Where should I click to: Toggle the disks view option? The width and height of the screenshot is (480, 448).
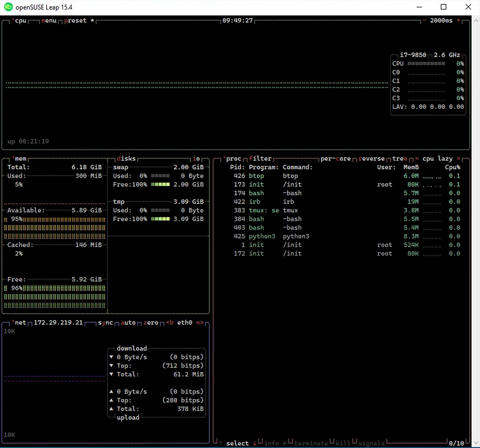tap(126, 158)
